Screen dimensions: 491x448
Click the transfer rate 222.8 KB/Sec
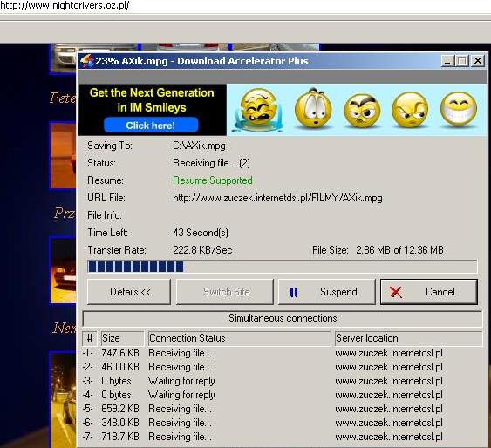202,250
